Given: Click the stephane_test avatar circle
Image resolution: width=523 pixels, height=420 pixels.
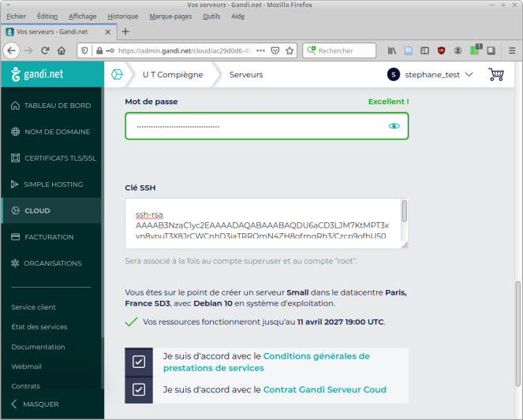Looking at the screenshot, I should pos(394,75).
